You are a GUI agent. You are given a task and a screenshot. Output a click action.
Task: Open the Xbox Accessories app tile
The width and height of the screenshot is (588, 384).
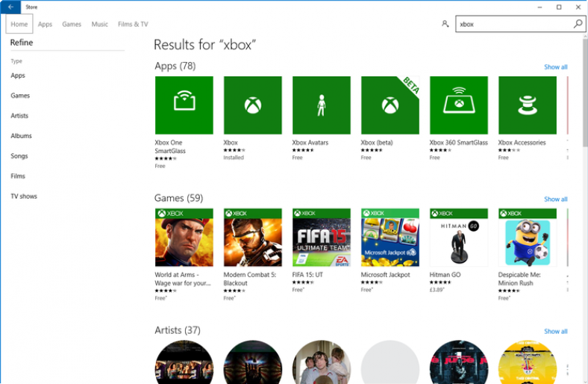(528, 105)
